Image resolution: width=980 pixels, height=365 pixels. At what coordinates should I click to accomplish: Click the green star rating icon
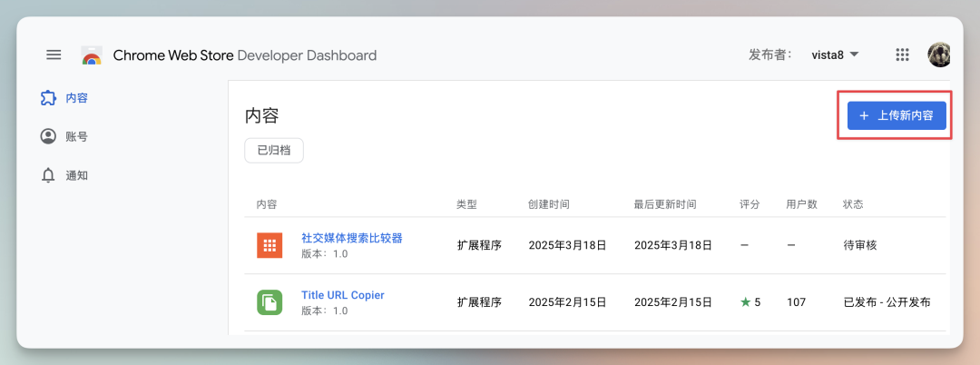coord(745,302)
